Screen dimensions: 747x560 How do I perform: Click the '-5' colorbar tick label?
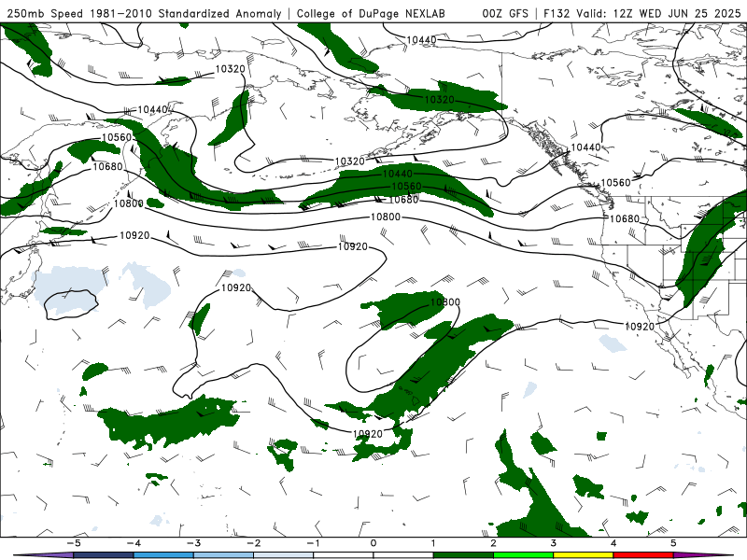tap(74, 543)
